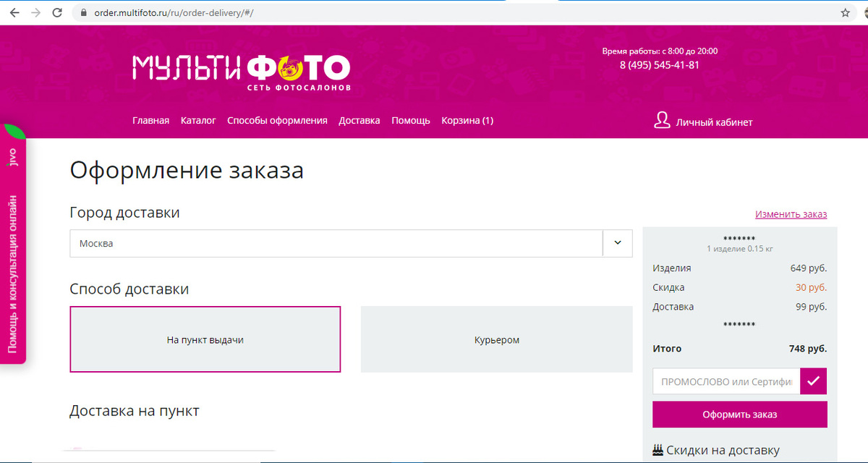Click the Изменить заказ link
The image size is (868, 463).
pyautogui.click(x=792, y=214)
